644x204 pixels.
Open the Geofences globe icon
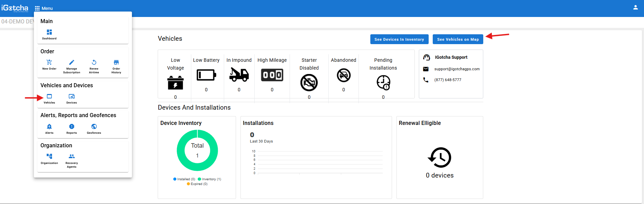[94, 127]
